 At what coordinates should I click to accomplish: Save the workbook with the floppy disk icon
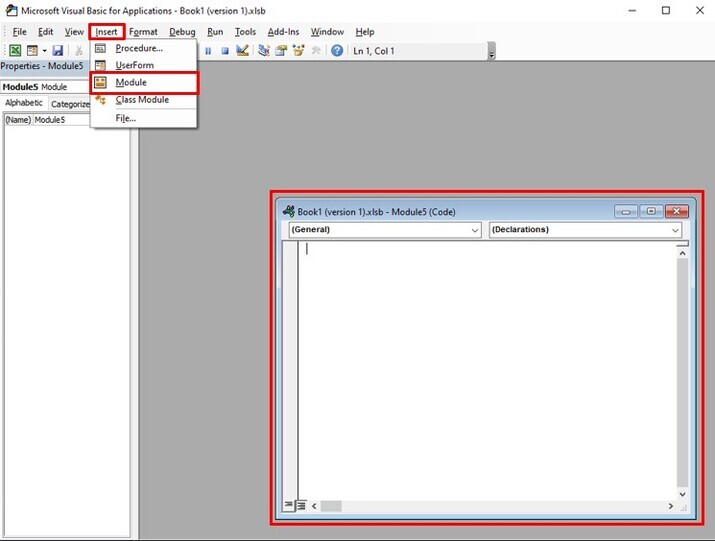(58, 51)
